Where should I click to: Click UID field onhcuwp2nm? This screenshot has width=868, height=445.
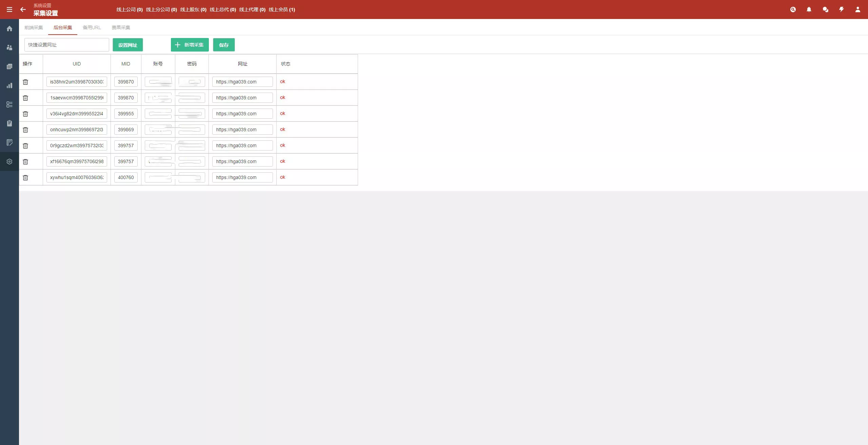click(77, 130)
